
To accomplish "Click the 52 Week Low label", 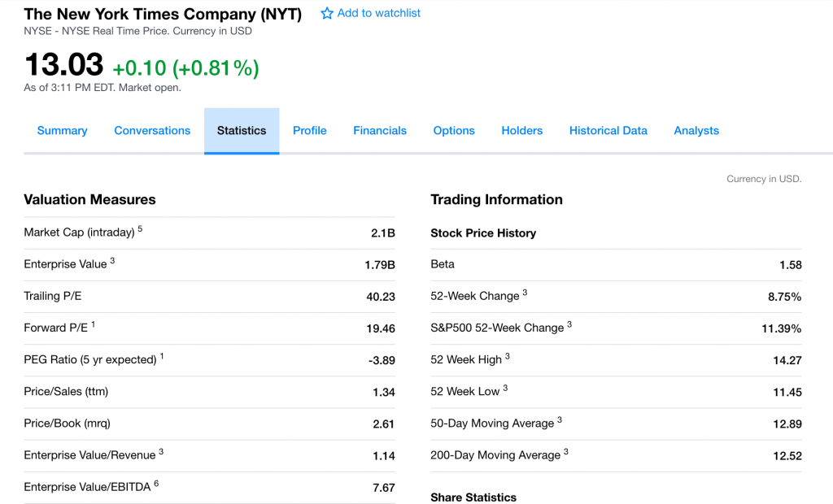I will [465, 392].
